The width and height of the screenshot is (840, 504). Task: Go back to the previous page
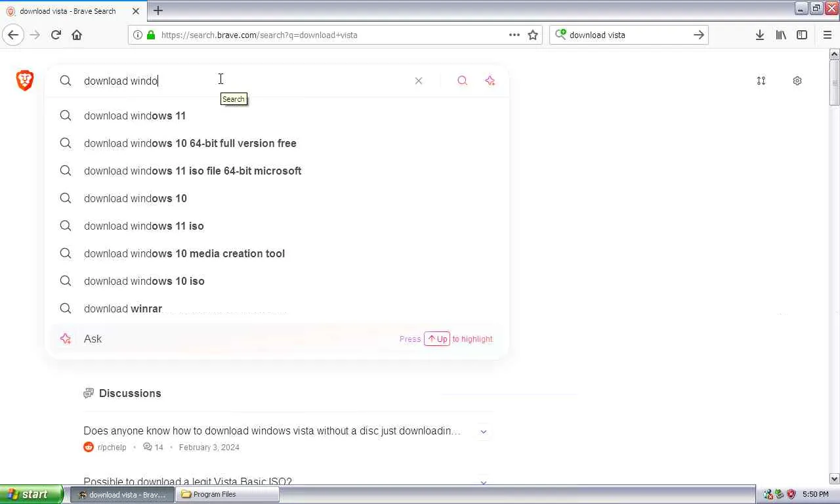13,35
